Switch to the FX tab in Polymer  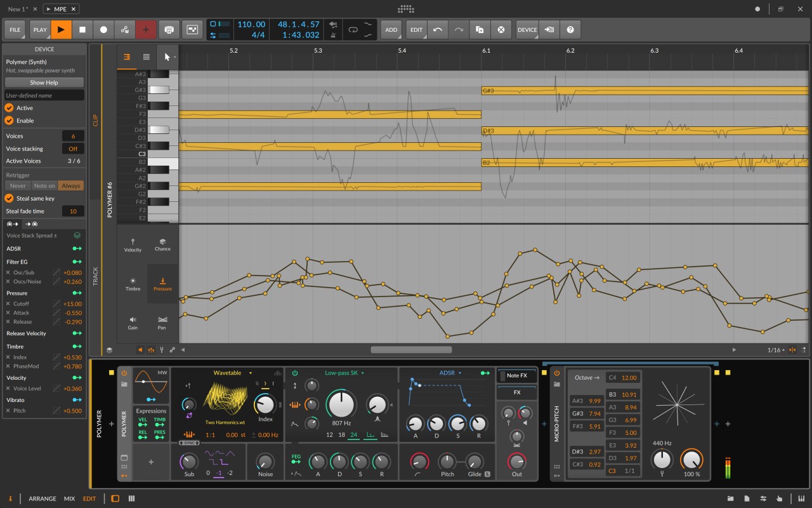coord(516,391)
